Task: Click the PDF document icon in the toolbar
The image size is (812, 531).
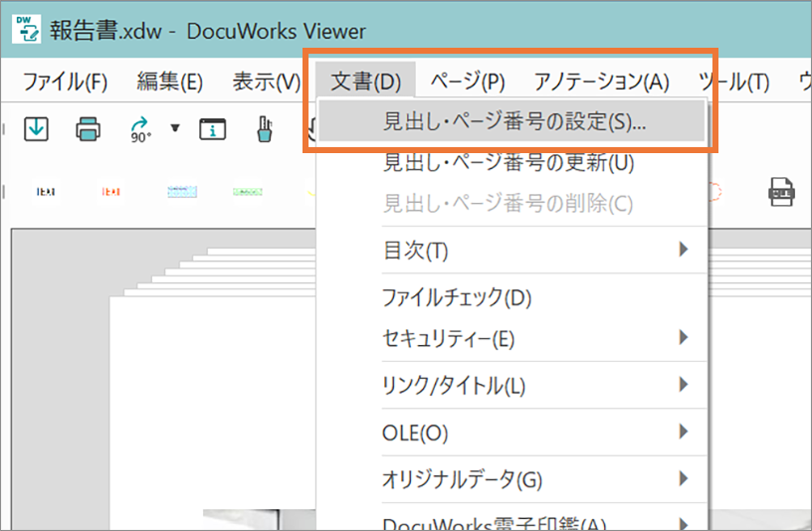Action: click(781, 192)
